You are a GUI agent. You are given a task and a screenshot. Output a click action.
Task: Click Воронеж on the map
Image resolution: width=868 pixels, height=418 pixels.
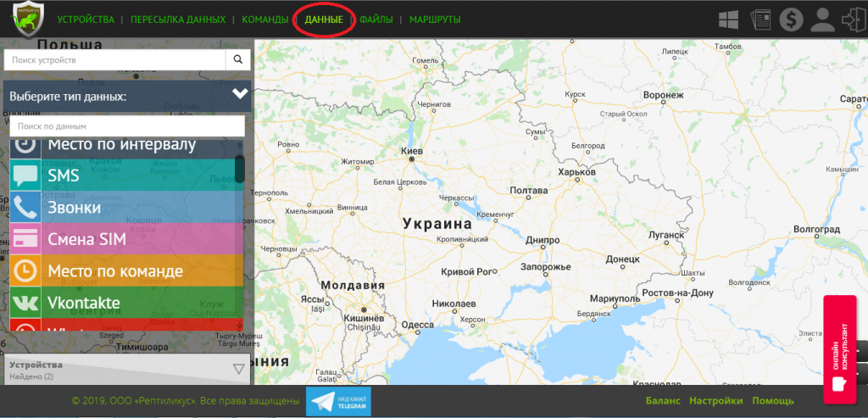pos(664,95)
